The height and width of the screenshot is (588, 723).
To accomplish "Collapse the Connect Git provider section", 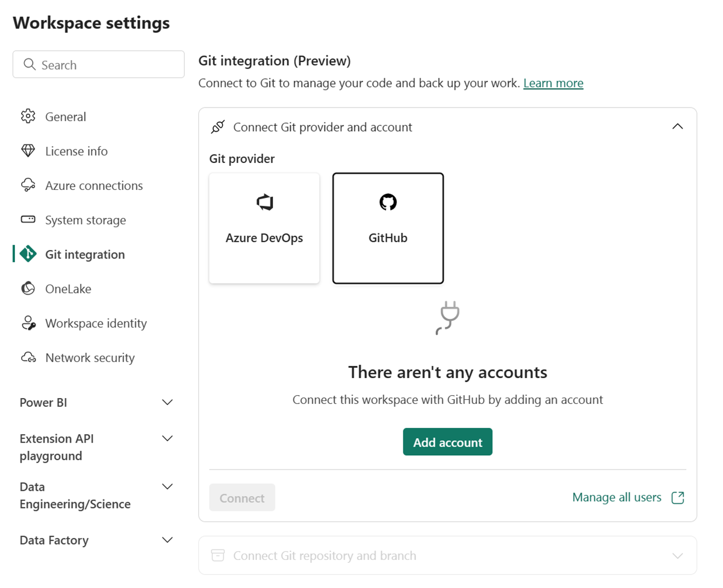I will [678, 126].
